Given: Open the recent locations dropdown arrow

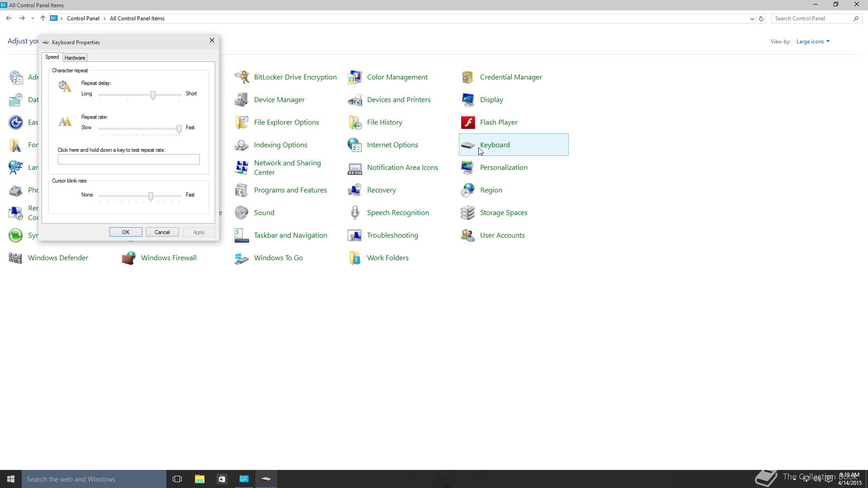Looking at the screenshot, I should pyautogui.click(x=33, y=19).
